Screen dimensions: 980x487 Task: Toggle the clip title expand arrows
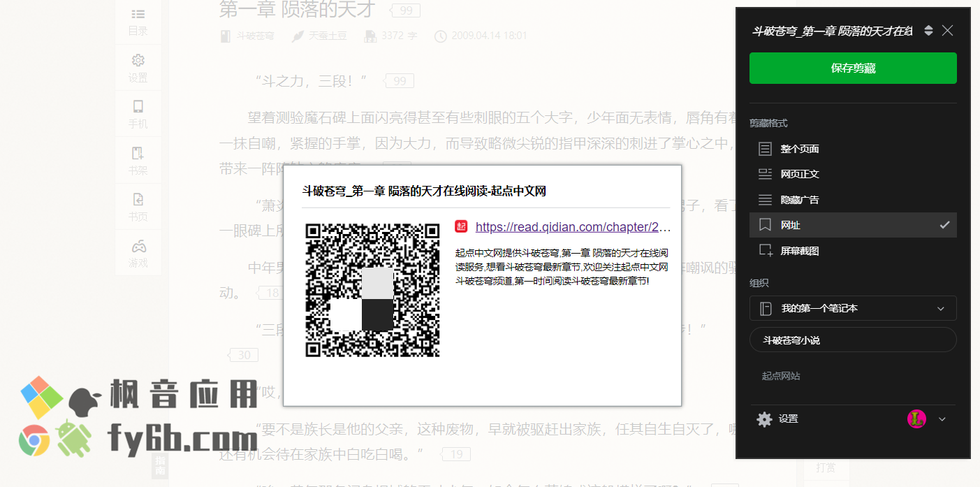(x=928, y=30)
